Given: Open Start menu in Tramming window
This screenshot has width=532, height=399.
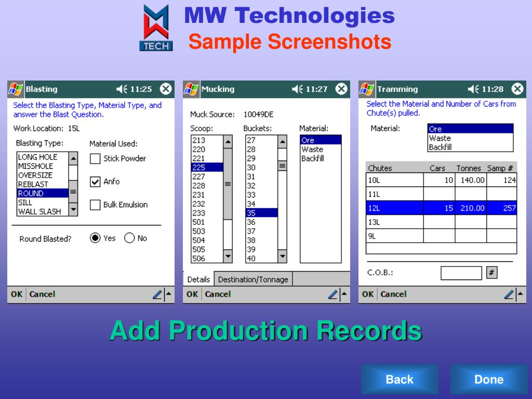Looking at the screenshot, I should (x=367, y=89).
